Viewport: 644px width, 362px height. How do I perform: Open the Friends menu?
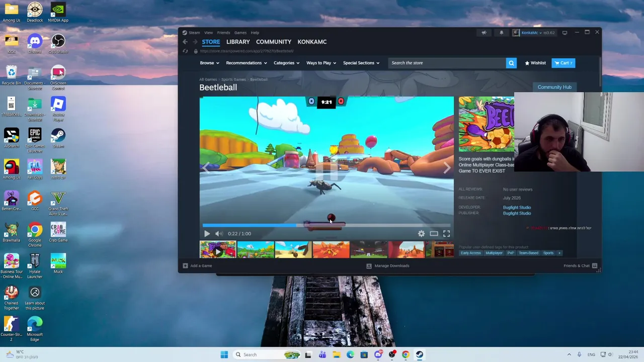[223, 33]
